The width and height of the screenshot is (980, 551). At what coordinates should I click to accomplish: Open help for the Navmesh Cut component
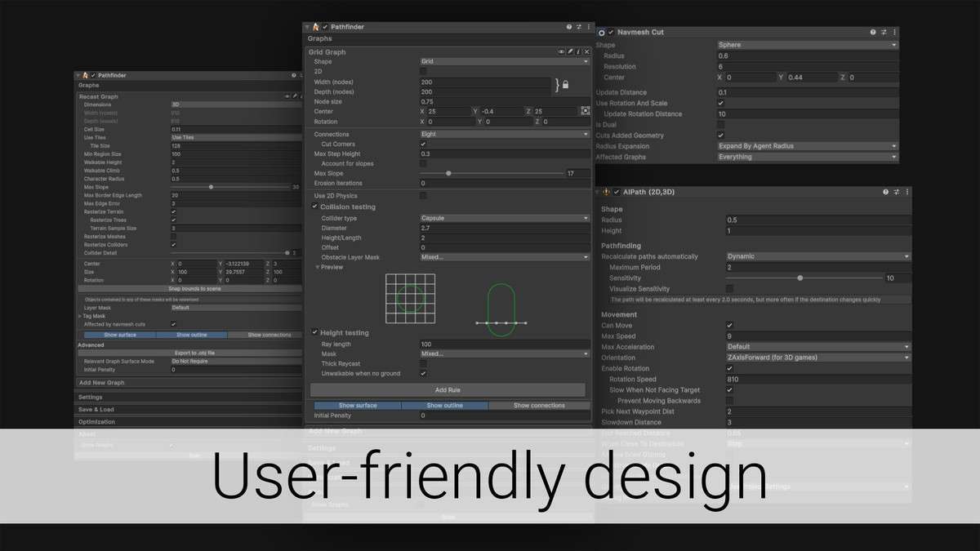[x=873, y=32]
